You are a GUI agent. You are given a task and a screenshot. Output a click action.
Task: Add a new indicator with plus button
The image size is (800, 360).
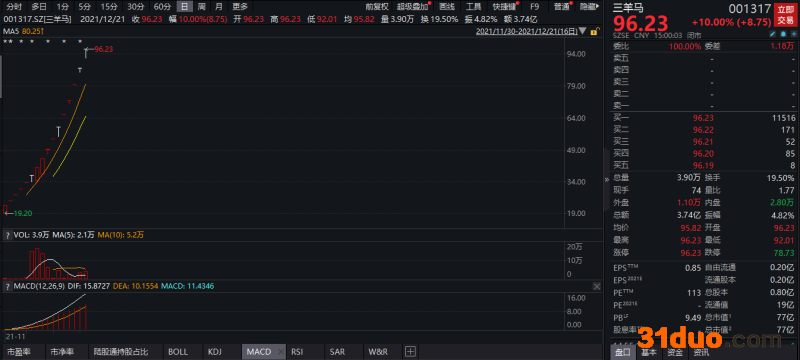[x=411, y=352]
